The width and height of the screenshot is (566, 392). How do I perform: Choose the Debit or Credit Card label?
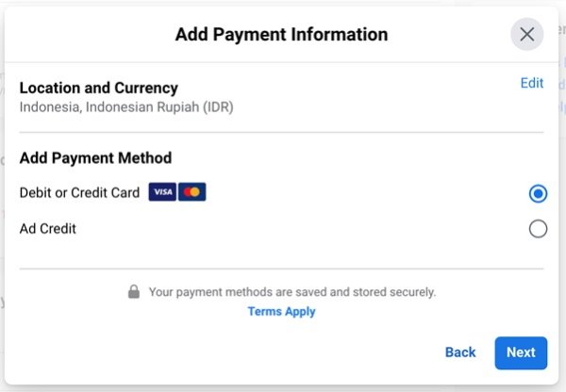79,192
